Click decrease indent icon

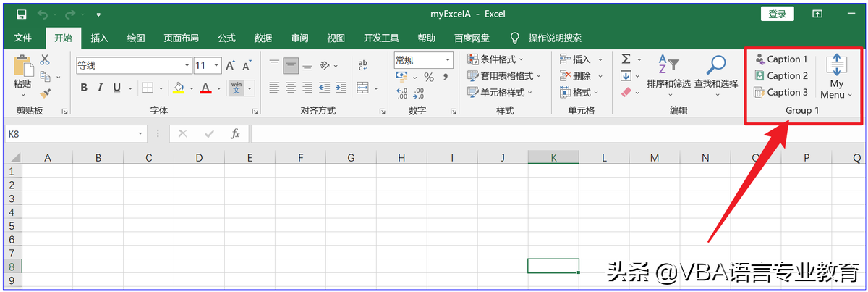pos(324,88)
